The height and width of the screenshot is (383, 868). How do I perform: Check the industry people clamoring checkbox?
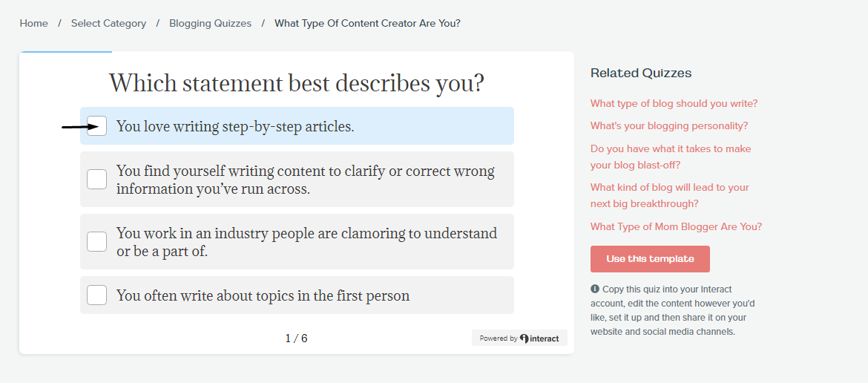click(97, 241)
